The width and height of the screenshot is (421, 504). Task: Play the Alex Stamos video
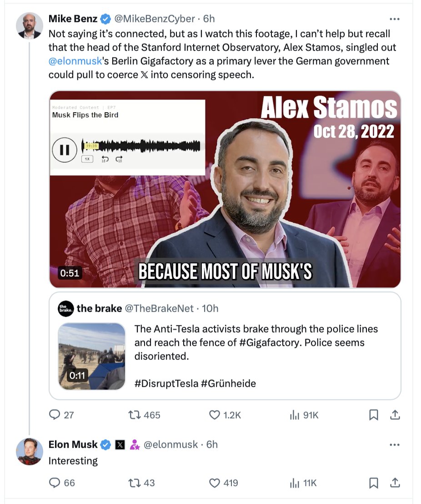tap(225, 189)
